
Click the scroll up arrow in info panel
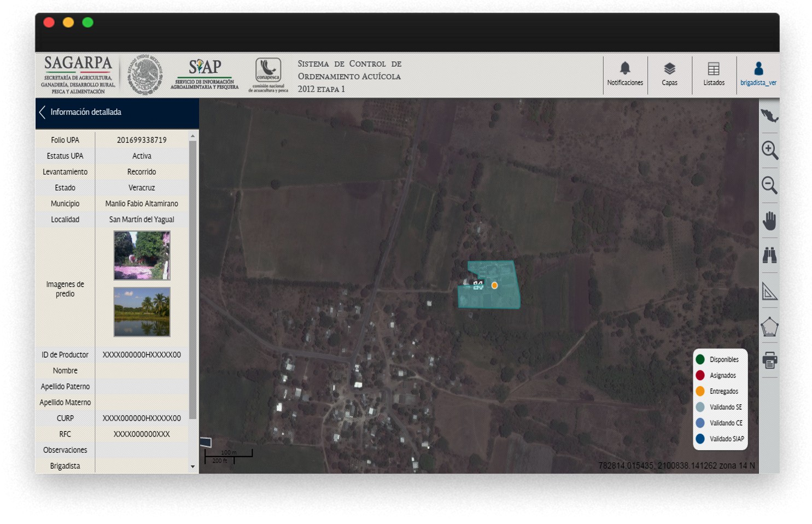click(x=192, y=136)
